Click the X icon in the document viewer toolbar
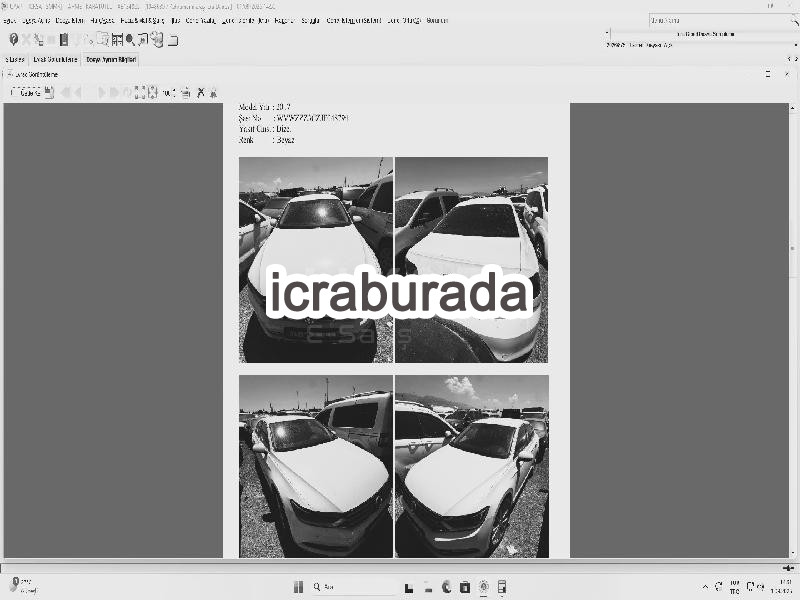The height and width of the screenshot is (600, 800). pos(201,92)
